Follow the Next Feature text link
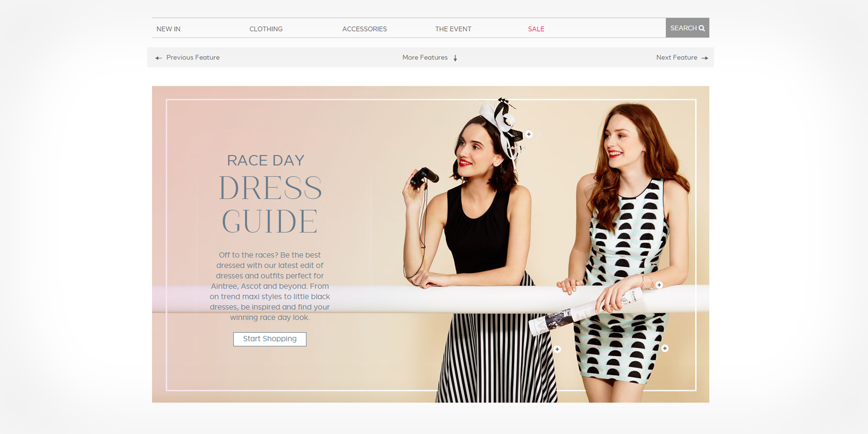The image size is (868, 434). 676,58
